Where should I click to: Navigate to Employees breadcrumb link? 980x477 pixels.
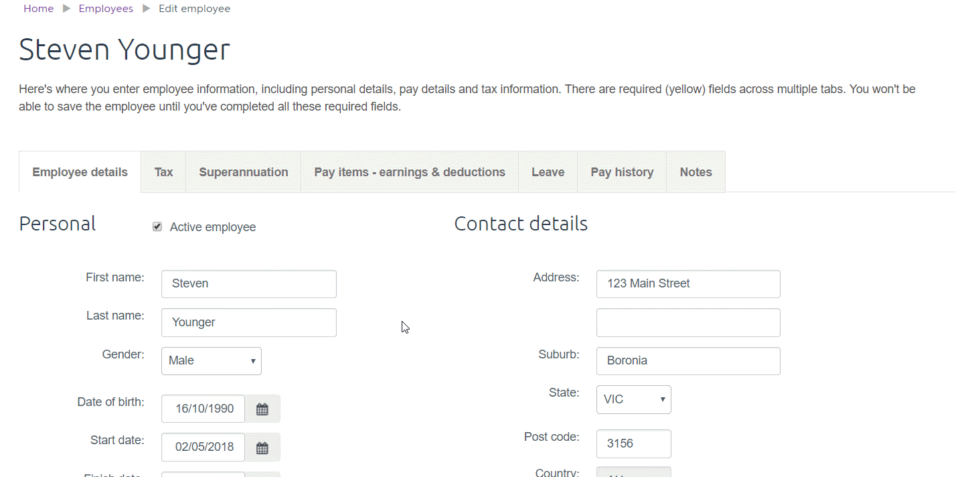(106, 9)
